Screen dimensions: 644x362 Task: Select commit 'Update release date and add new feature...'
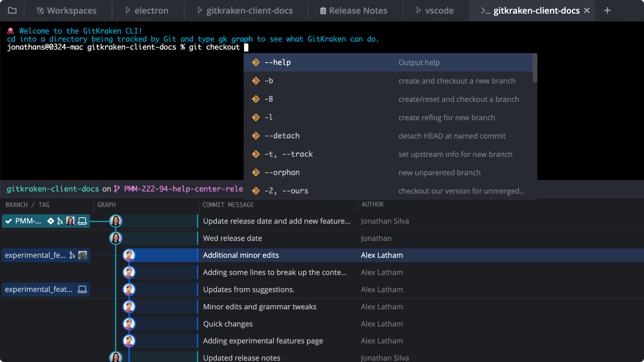pos(277,221)
